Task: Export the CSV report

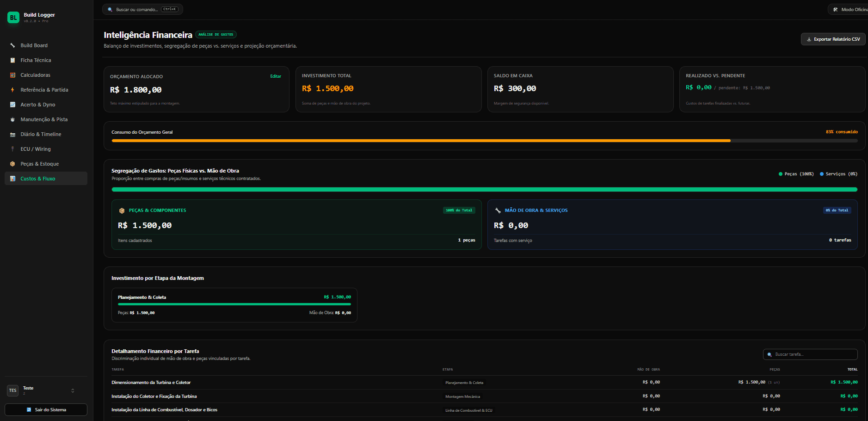Action: coord(833,39)
